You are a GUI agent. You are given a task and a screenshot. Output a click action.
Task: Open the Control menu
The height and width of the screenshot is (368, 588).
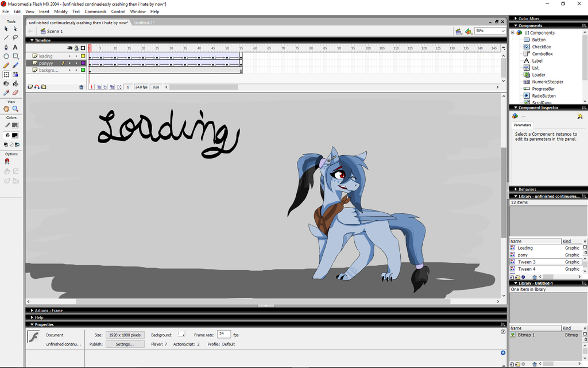coord(118,11)
